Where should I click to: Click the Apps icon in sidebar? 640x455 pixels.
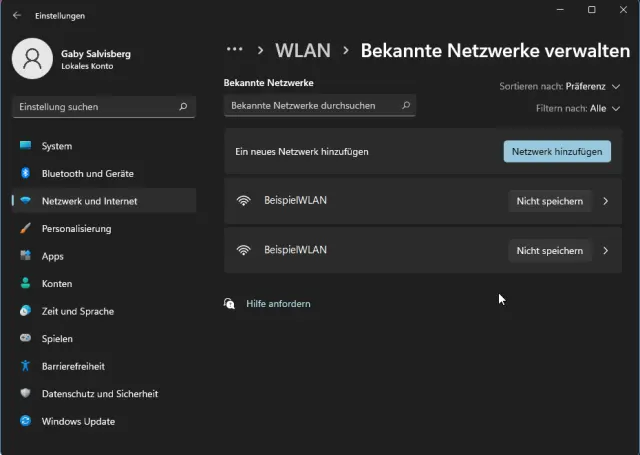point(25,255)
